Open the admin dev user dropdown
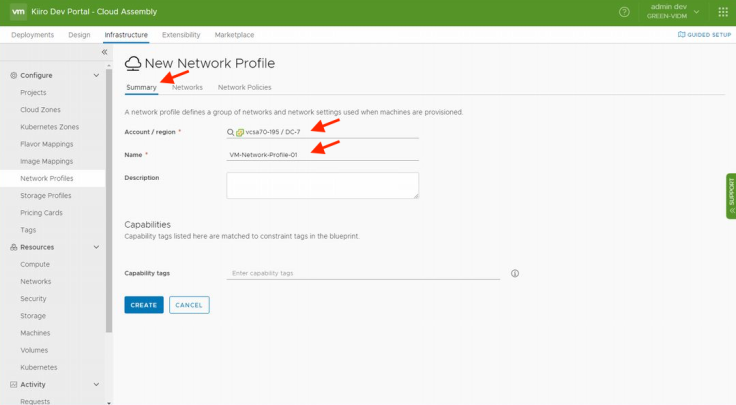Screen dimensions: 736x405 click(673, 12)
